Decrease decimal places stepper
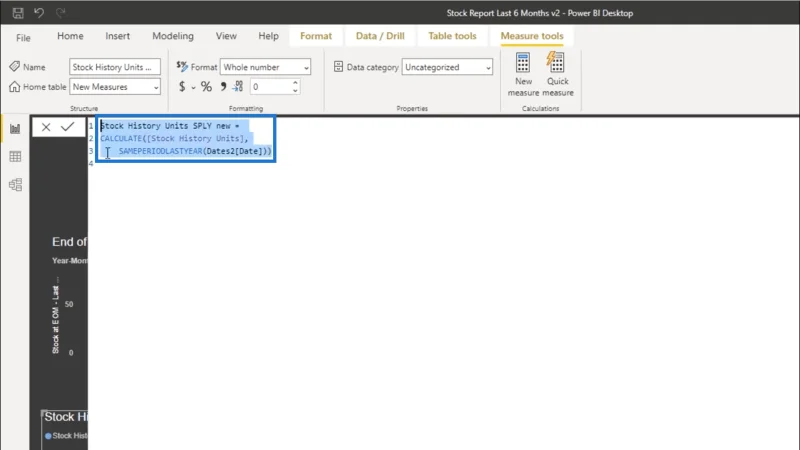 (x=295, y=91)
